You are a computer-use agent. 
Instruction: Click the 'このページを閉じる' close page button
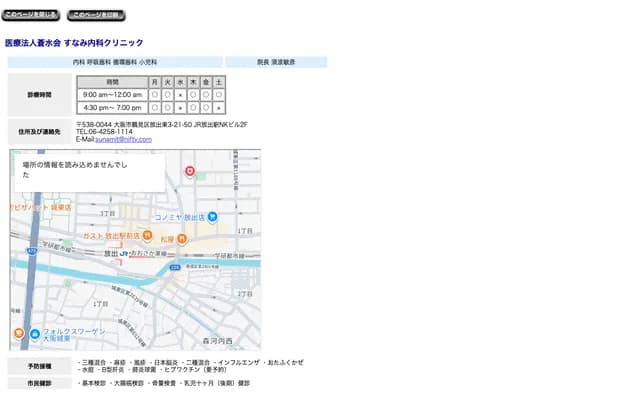[x=31, y=15]
